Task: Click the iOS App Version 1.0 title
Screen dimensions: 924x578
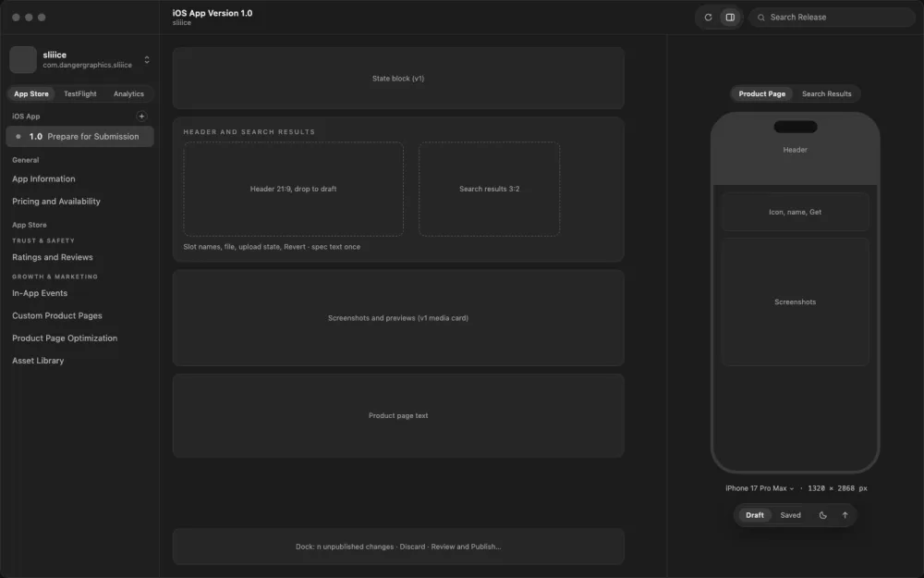Action: [213, 13]
